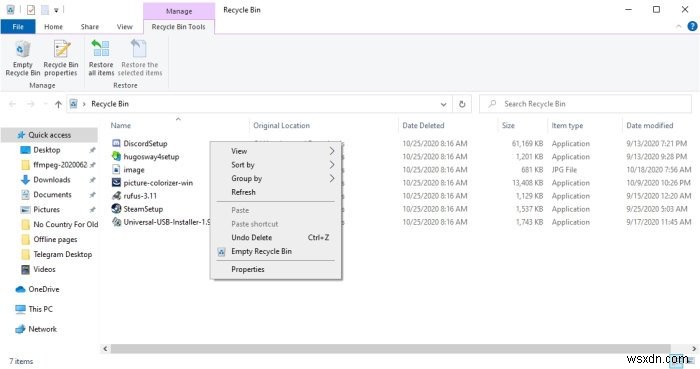Click the 9/25/2020 5:03 AM date modified

coord(657,209)
